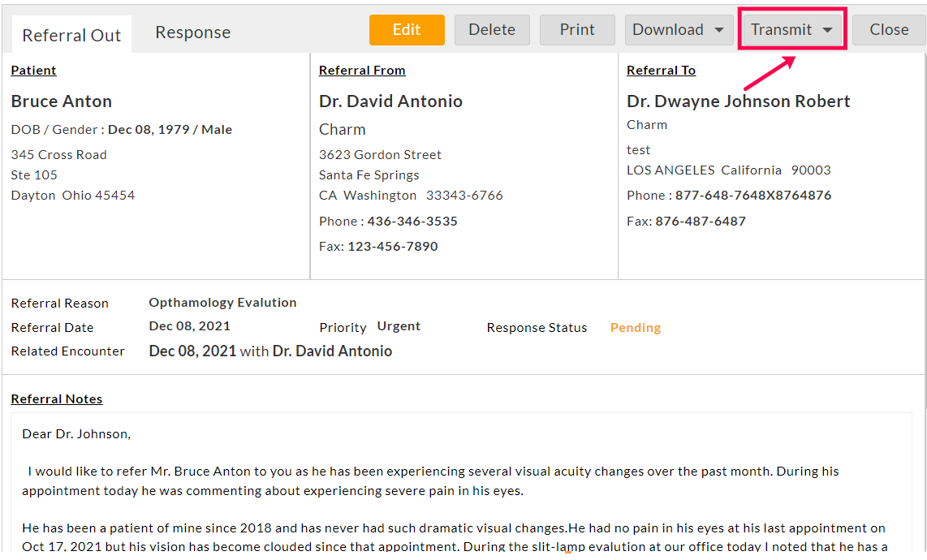
Task: Select Dr. Dwayne Johnson Robert name
Action: click(738, 101)
